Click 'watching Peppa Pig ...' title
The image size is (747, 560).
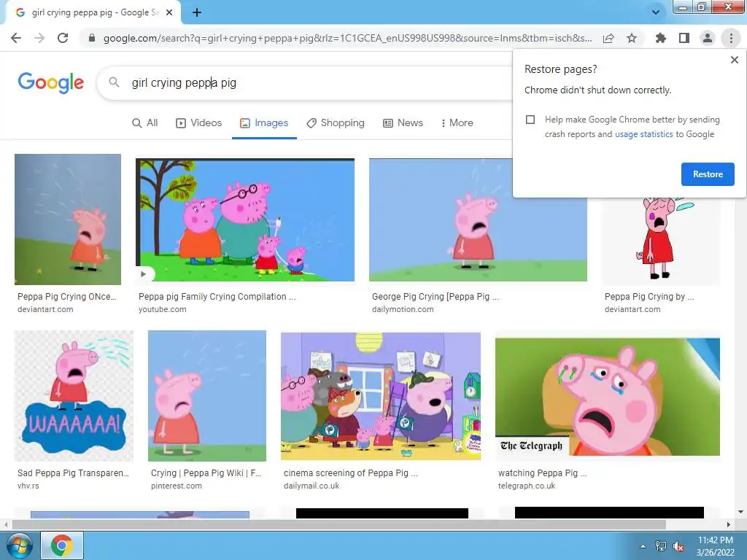point(543,473)
